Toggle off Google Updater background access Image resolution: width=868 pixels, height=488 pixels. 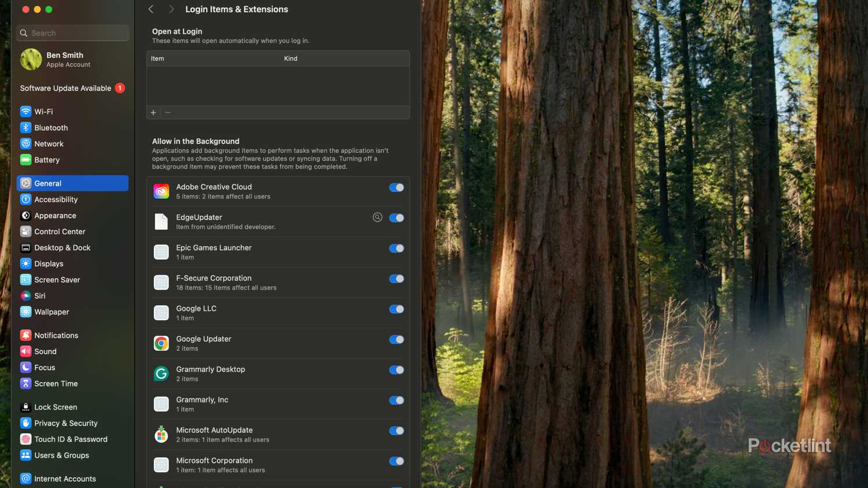396,339
